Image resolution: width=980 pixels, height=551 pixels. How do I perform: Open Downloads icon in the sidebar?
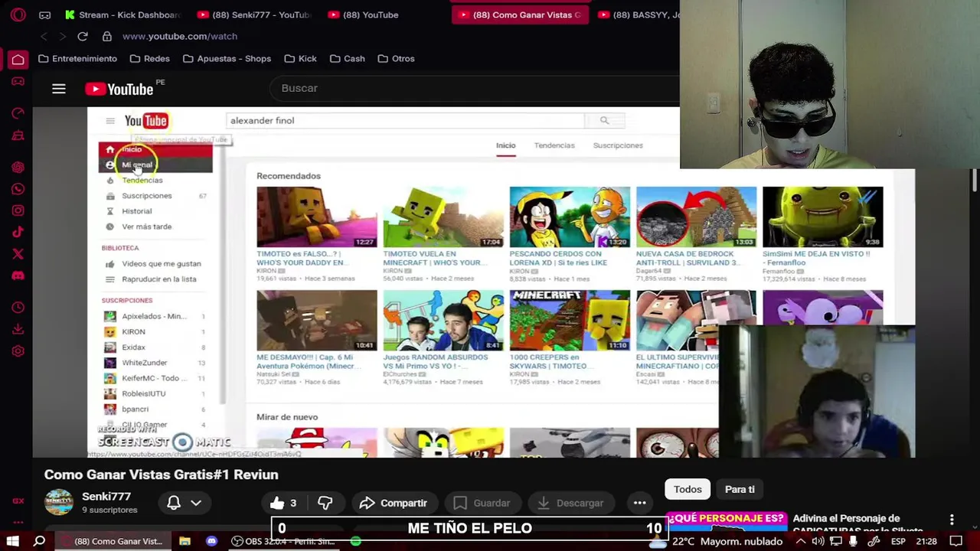tap(18, 329)
